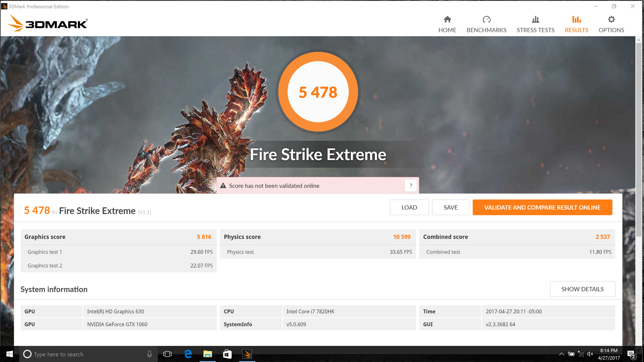Open Task View on taskbar

167,354
